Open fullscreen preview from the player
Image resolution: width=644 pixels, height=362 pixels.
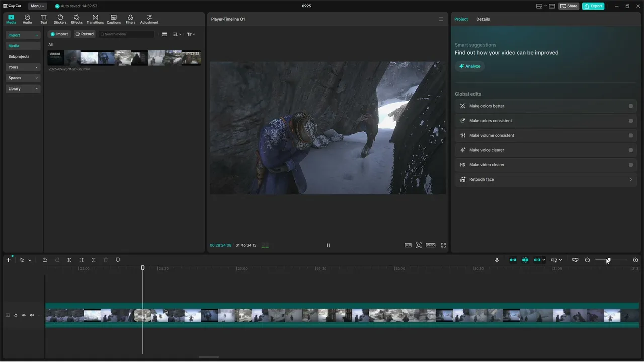(x=443, y=245)
